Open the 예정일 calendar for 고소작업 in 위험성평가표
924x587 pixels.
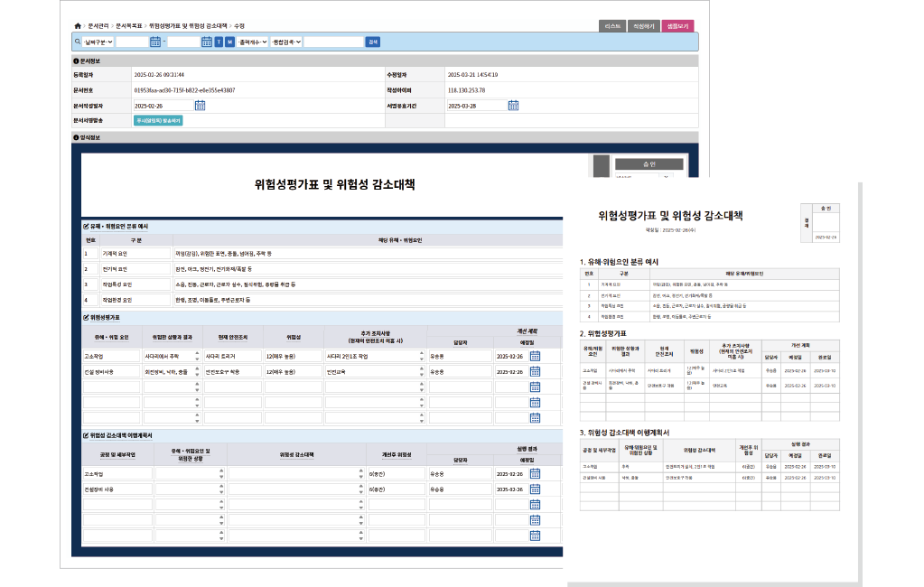click(534, 356)
